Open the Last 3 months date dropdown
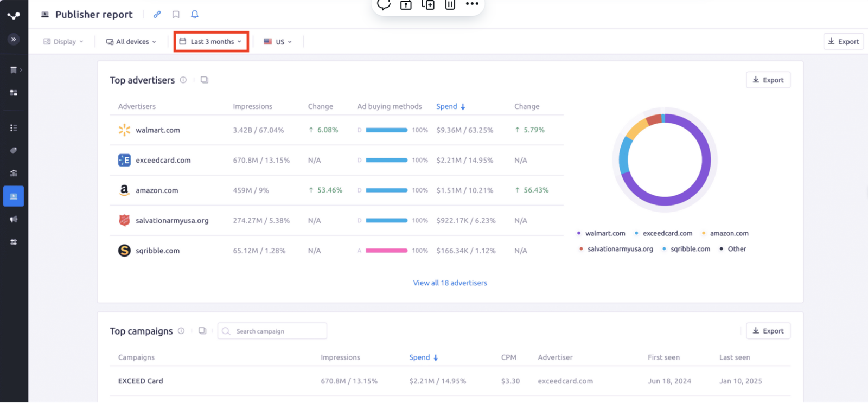 pyautogui.click(x=211, y=42)
